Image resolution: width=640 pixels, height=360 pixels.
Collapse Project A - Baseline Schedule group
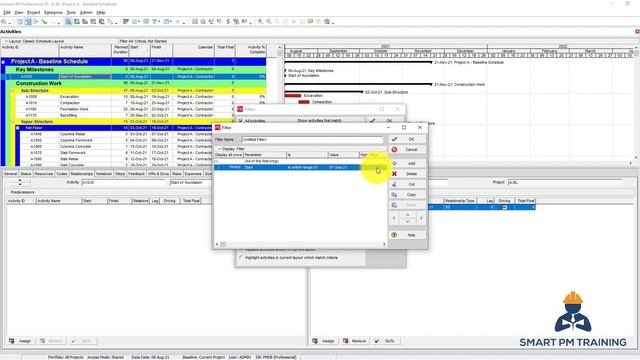3,62
